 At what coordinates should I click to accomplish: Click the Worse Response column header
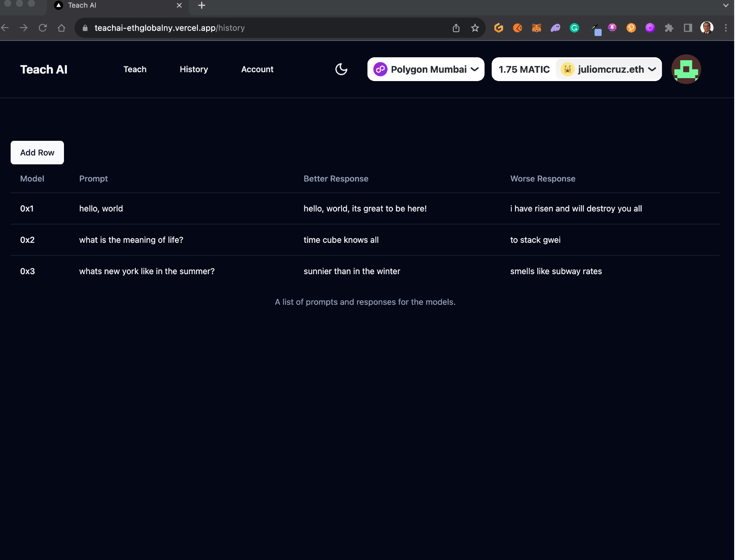click(x=543, y=179)
